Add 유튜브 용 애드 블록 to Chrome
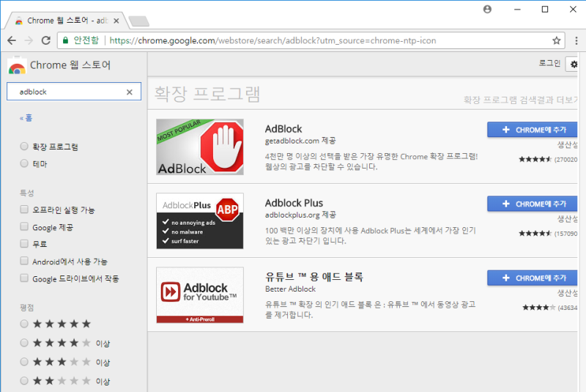The height and width of the screenshot is (392, 586). pyautogui.click(x=533, y=278)
